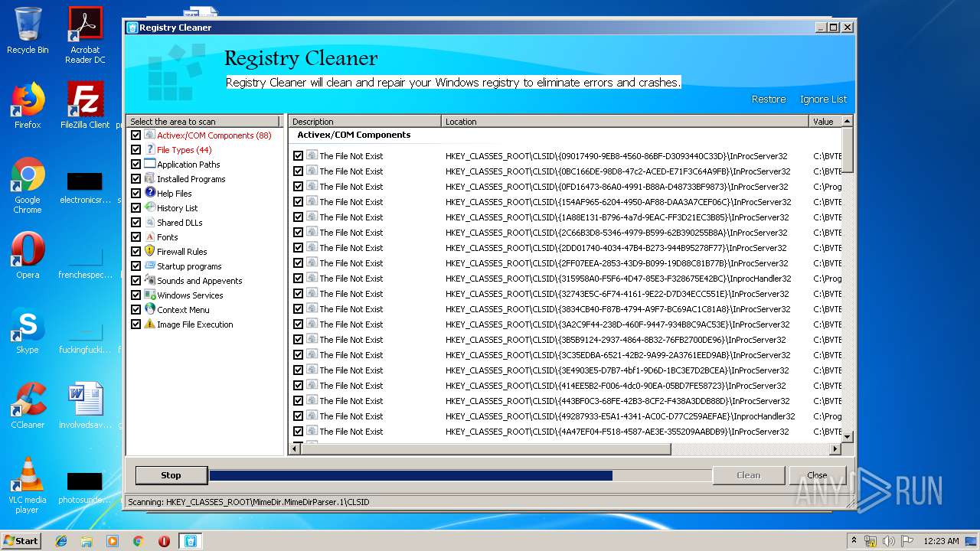Show hidden system tray icons arrow
The image size is (980, 551).
854,541
